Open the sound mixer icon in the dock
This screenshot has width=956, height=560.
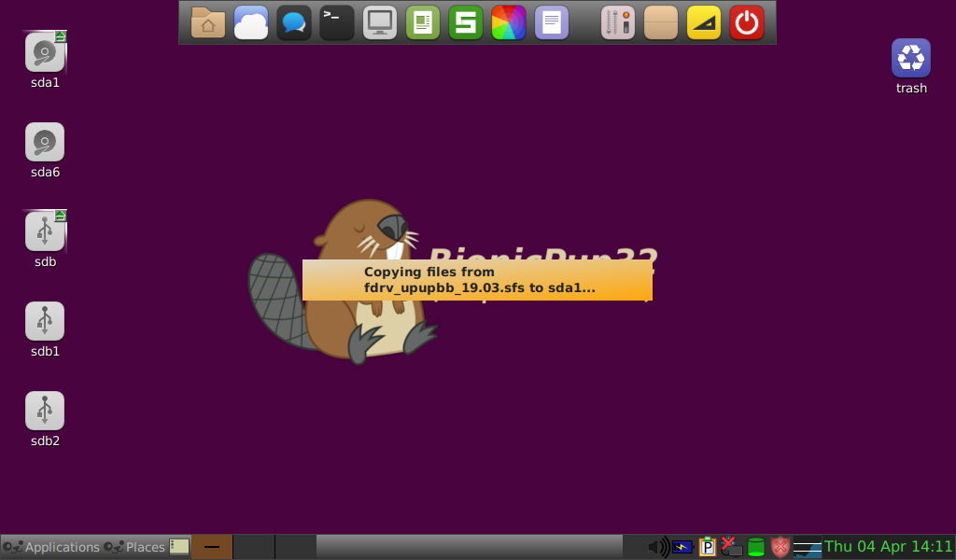[616, 22]
